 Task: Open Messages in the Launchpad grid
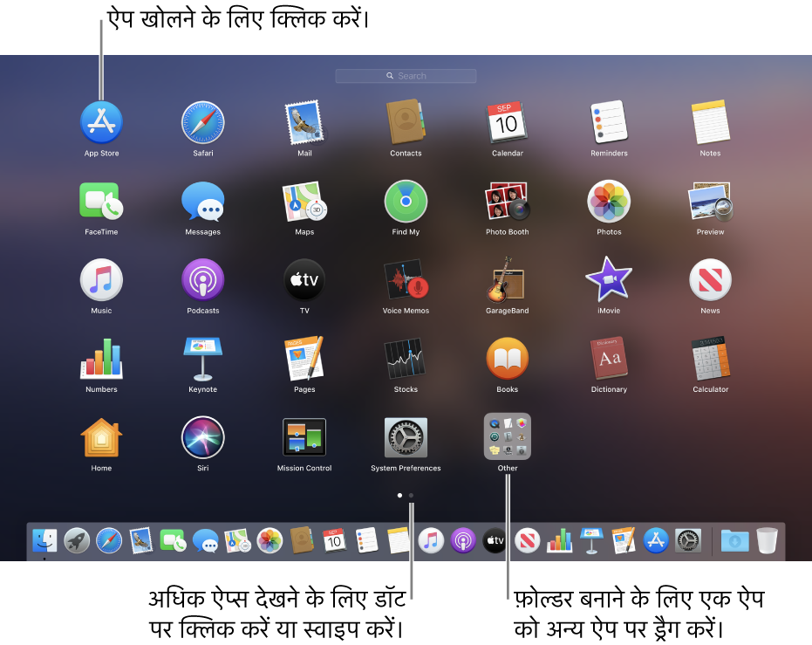click(203, 201)
